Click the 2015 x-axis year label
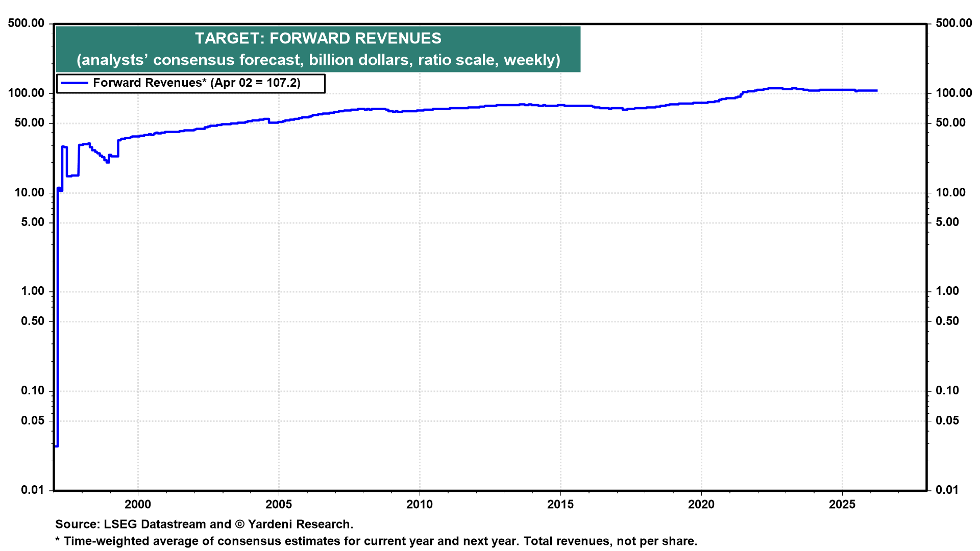980x551 pixels. click(560, 505)
